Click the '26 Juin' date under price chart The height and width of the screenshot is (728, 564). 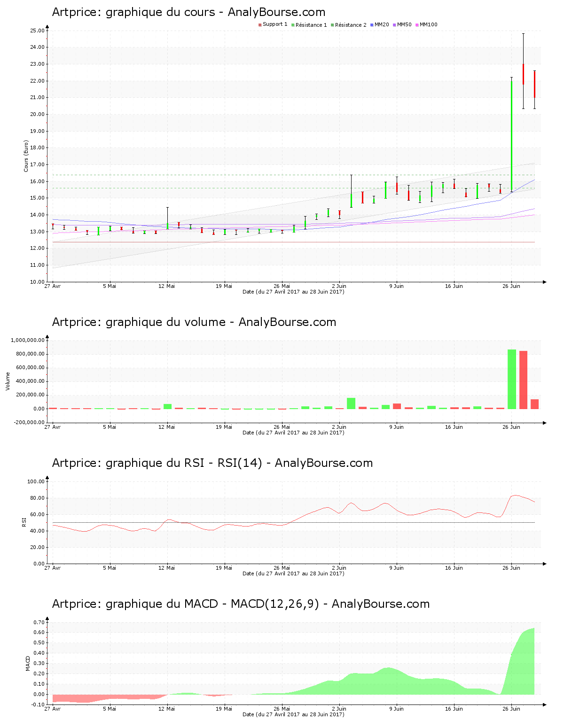(511, 286)
